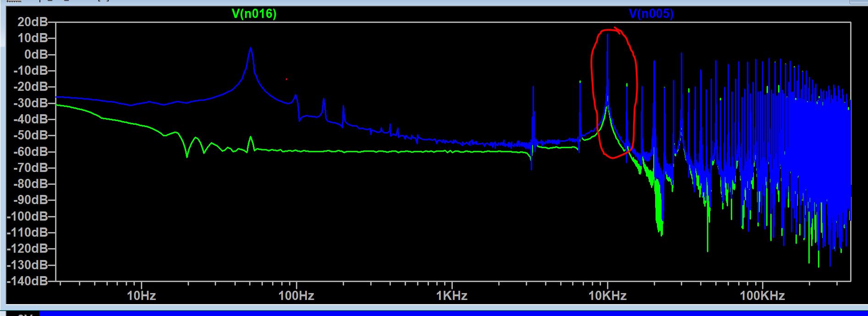Click the -80dB vertical axis label
The width and height of the screenshot is (868, 316).
(30, 183)
